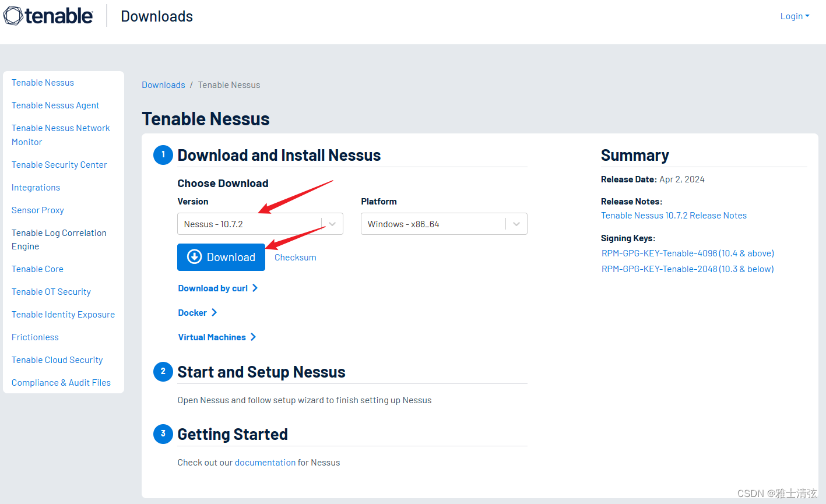Go to Downloads breadcrumb link
Screen dimensions: 826x504
coord(163,85)
